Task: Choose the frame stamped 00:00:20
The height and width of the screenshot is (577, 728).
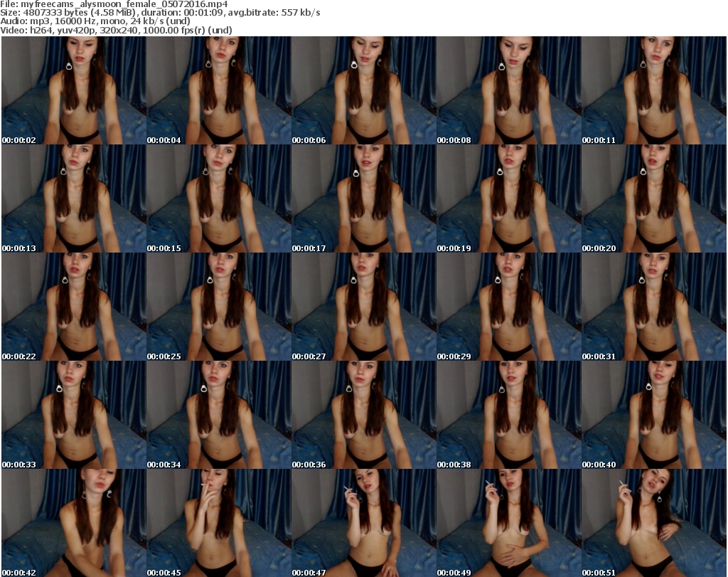Action: [654, 198]
